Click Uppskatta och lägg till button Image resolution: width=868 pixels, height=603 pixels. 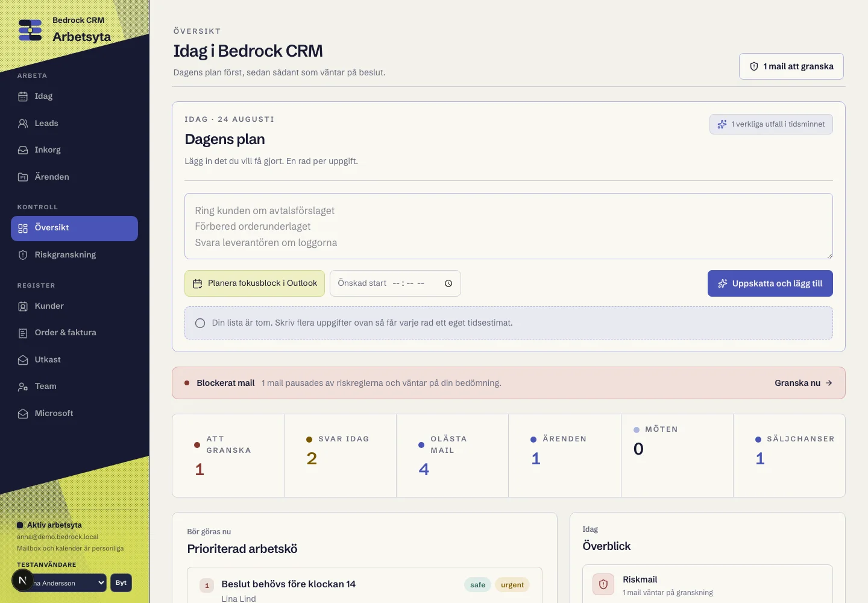click(x=770, y=283)
